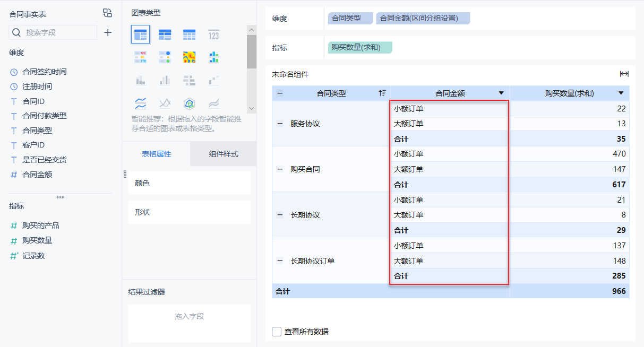Select the multi-series partitioned bar chart type
This screenshot has width=644, height=347.
click(214, 57)
